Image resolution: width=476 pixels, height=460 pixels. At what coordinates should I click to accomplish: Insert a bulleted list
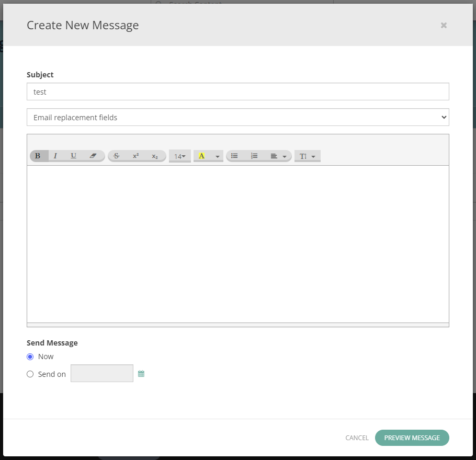point(235,156)
